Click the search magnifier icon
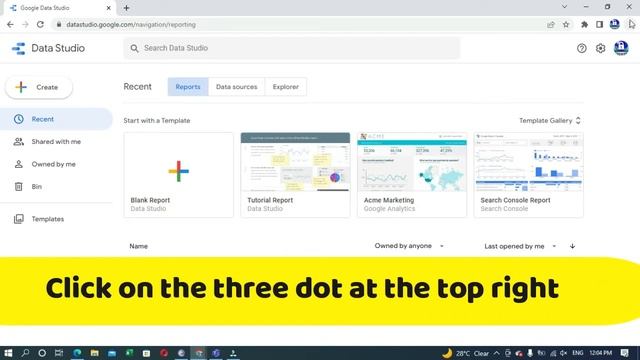The width and height of the screenshot is (640, 360). (134, 48)
